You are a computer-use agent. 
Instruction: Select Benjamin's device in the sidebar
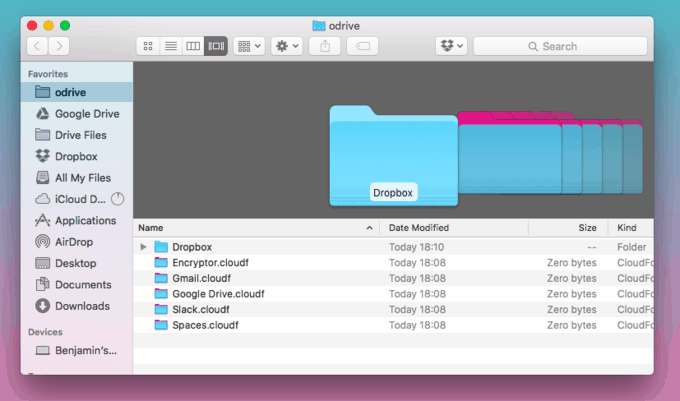[x=77, y=350]
